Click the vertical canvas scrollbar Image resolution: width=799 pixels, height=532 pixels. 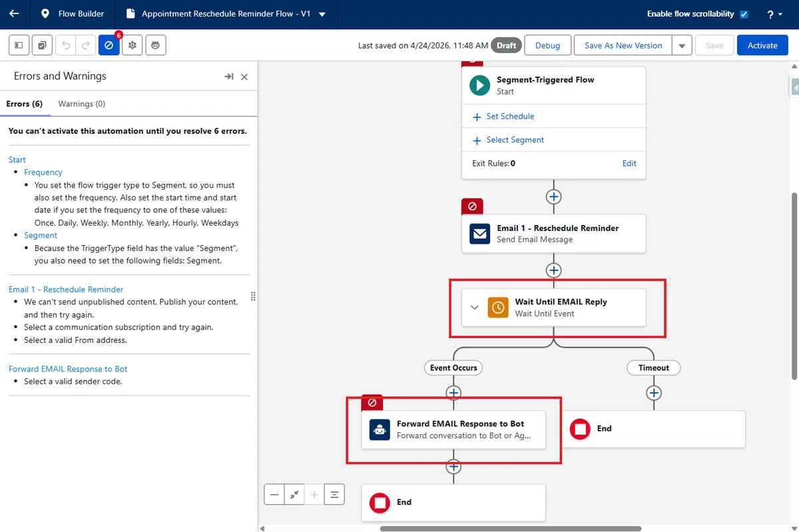pyautogui.click(x=795, y=286)
